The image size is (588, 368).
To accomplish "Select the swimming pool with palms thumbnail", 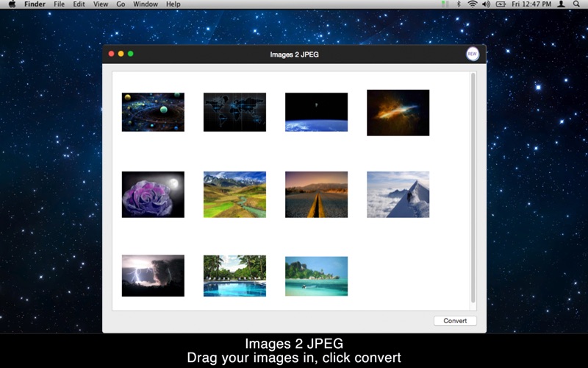I will coord(234,276).
